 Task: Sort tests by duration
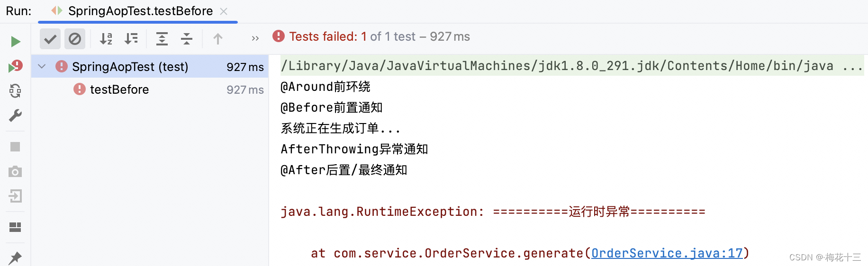(131, 39)
